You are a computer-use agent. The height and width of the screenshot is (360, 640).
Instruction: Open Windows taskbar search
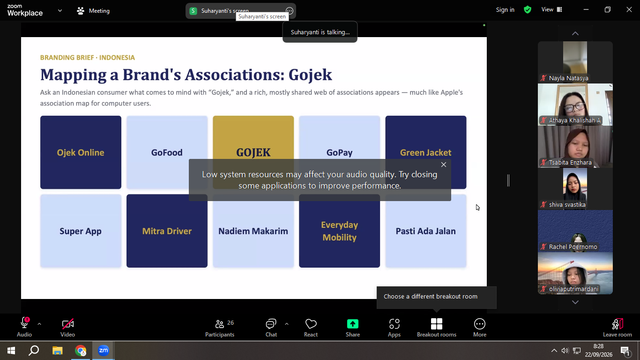(x=34, y=351)
